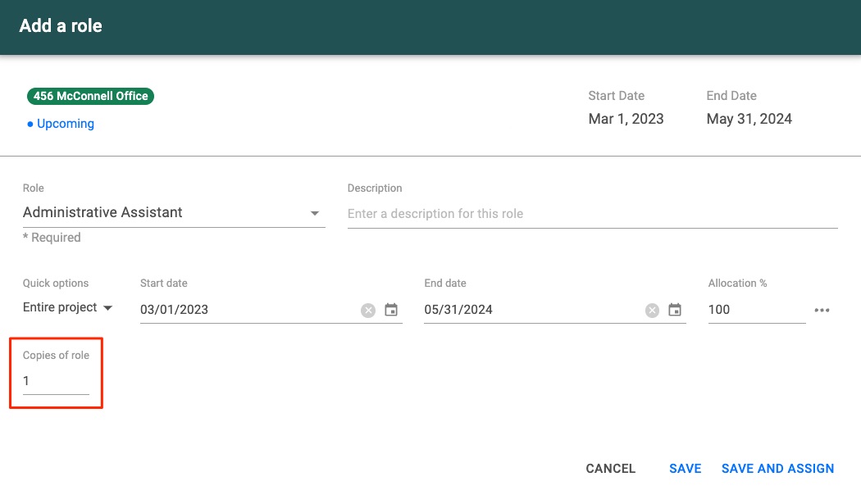Click the 456 McConnell Office project badge
Screen dimensions: 861x504
(x=90, y=96)
